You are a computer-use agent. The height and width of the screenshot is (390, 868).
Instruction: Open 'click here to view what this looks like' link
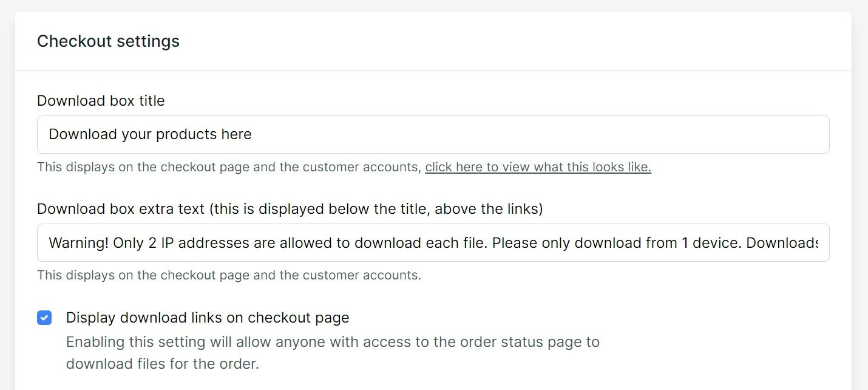pos(538,167)
